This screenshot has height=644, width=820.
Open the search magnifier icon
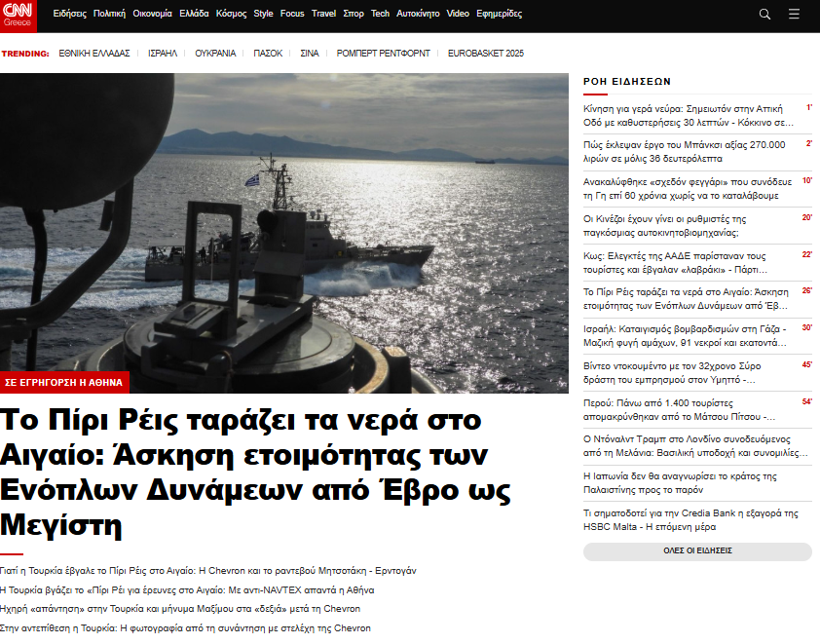coord(764,14)
